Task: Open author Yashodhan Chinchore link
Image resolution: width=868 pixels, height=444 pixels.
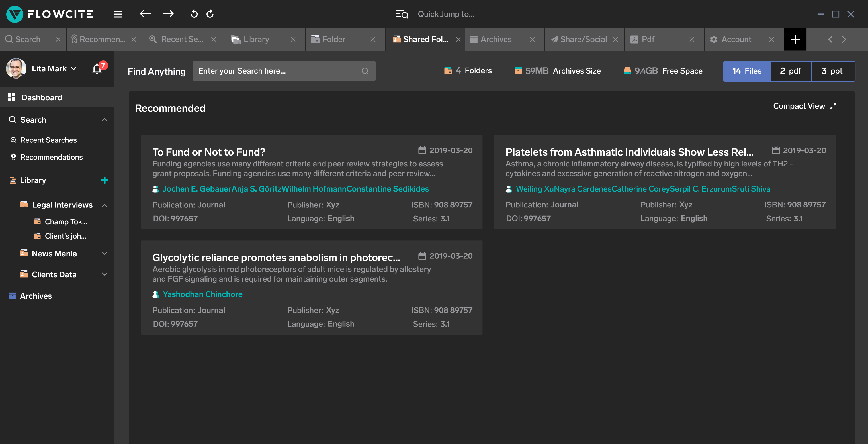Action: point(202,294)
